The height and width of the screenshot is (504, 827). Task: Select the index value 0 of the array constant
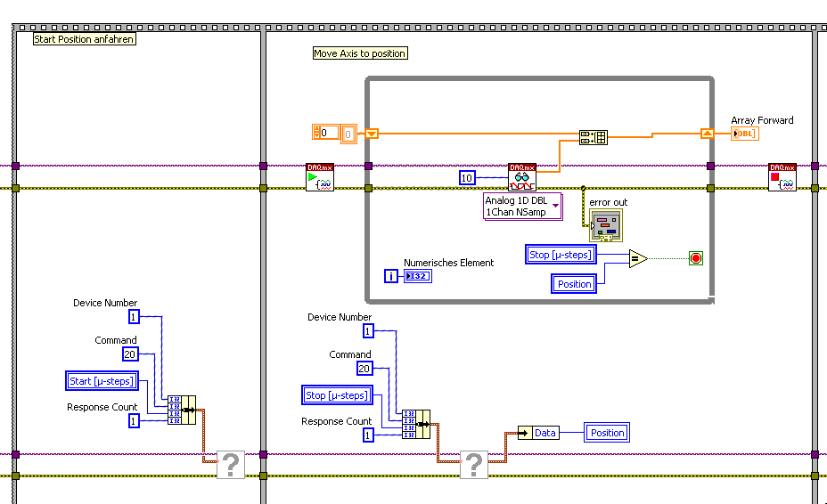tap(330, 133)
